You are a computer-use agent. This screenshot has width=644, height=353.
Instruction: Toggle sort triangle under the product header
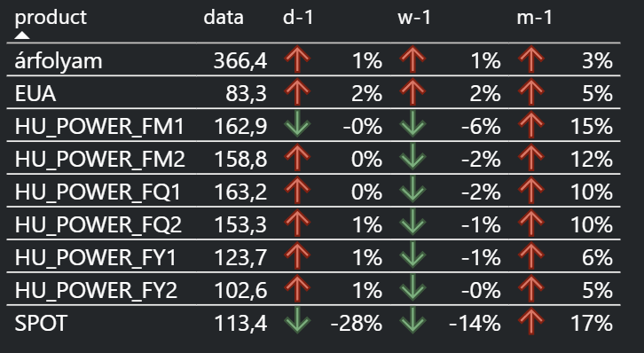click(x=22, y=35)
